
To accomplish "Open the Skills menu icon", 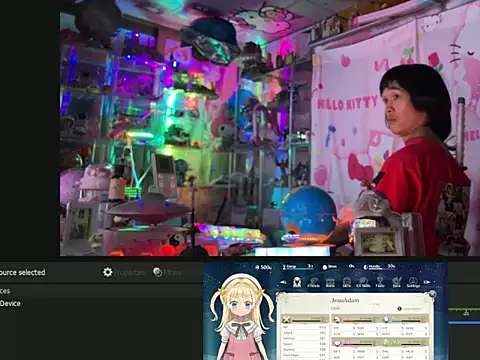I will 347,282.
